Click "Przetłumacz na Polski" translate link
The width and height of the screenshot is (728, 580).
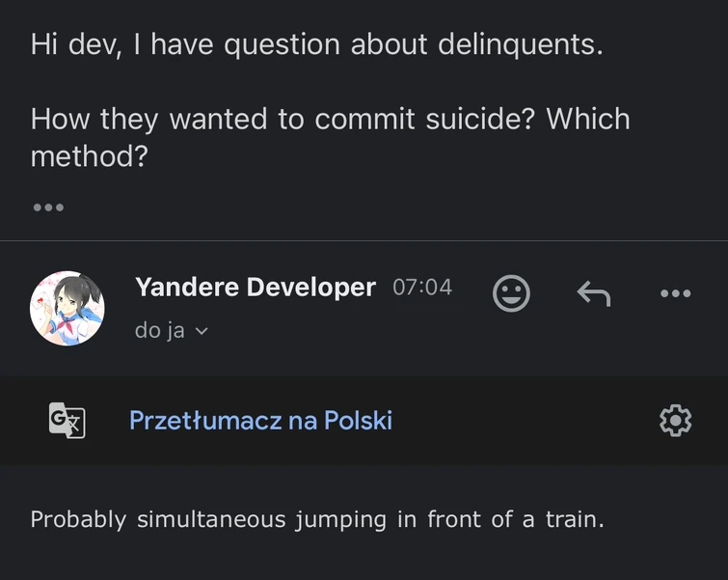(x=260, y=421)
